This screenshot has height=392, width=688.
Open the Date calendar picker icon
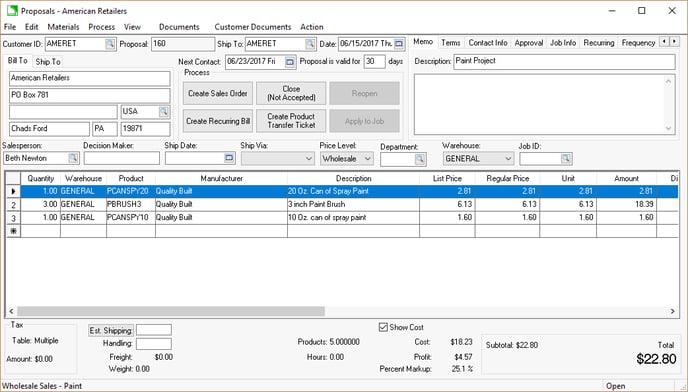(x=398, y=43)
